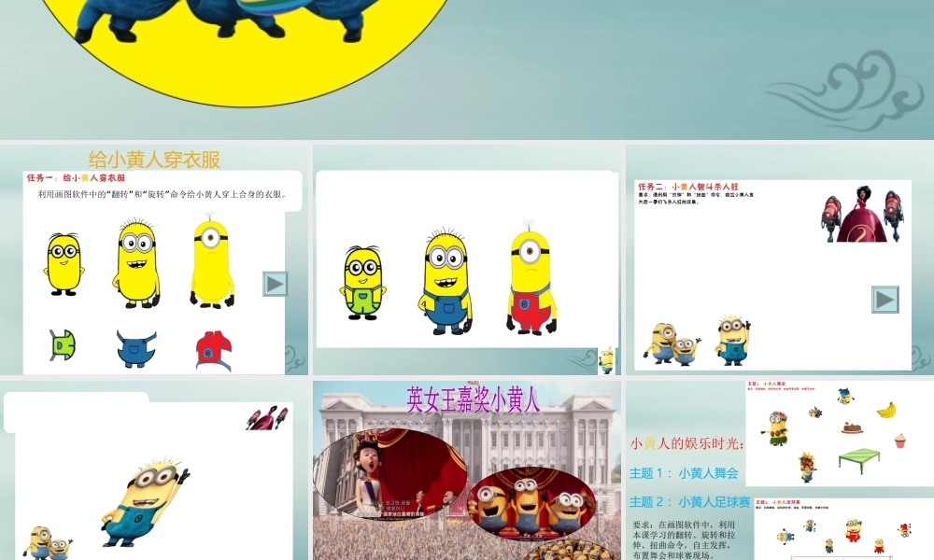
Task: Open the slide with three dressed minions
Action: point(467,259)
